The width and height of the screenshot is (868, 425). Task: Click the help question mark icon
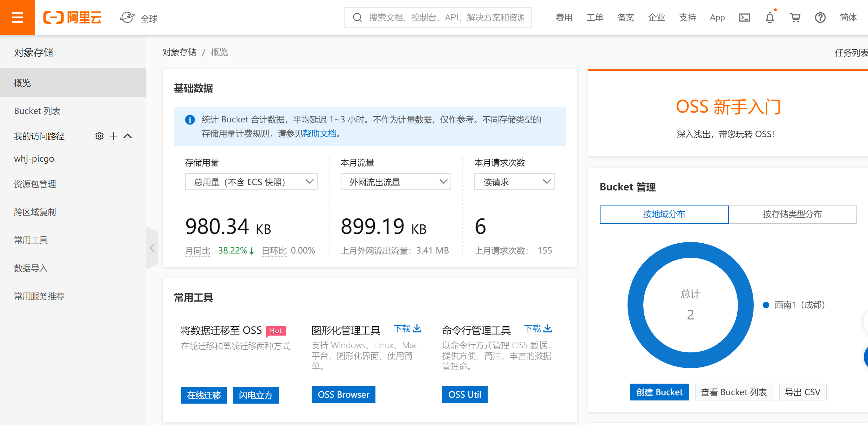820,18
